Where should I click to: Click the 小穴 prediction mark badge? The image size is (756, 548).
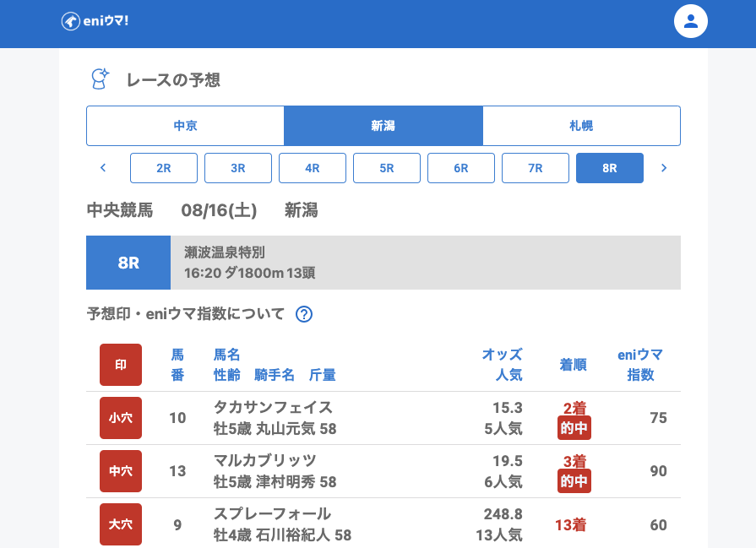pyautogui.click(x=121, y=418)
